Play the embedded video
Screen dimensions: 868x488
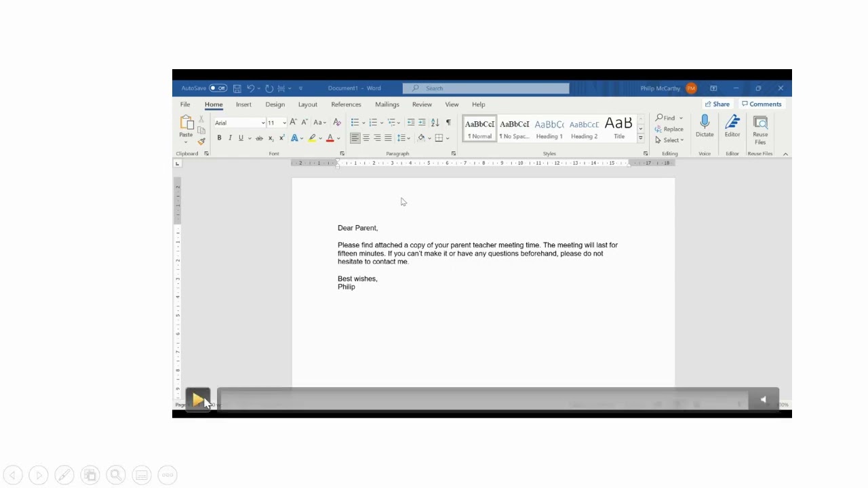coord(198,400)
